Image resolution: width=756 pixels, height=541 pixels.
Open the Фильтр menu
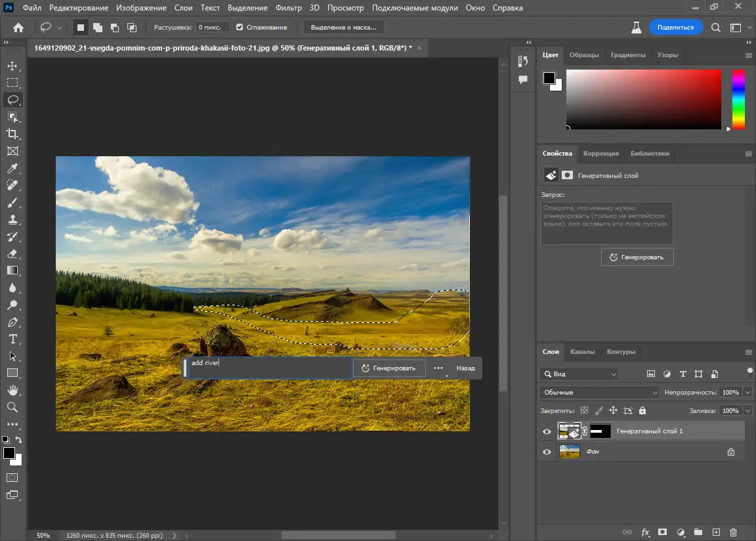pos(289,8)
